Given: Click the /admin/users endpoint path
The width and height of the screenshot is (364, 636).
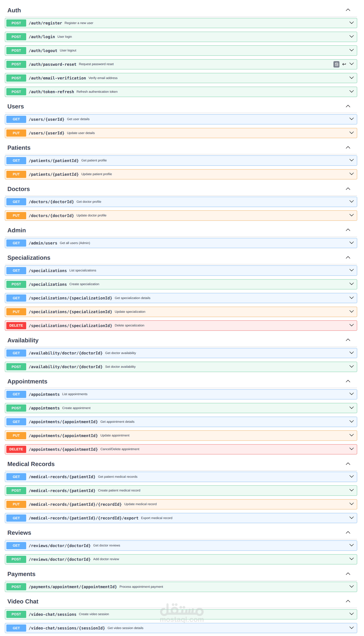Looking at the screenshot, I should point(43,243).
